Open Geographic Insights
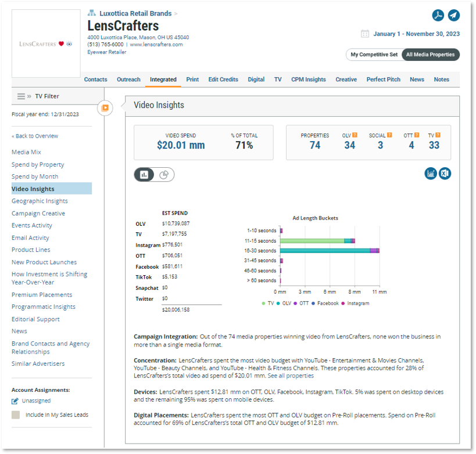Screen dimensions: 476x454 pos(40,201)
